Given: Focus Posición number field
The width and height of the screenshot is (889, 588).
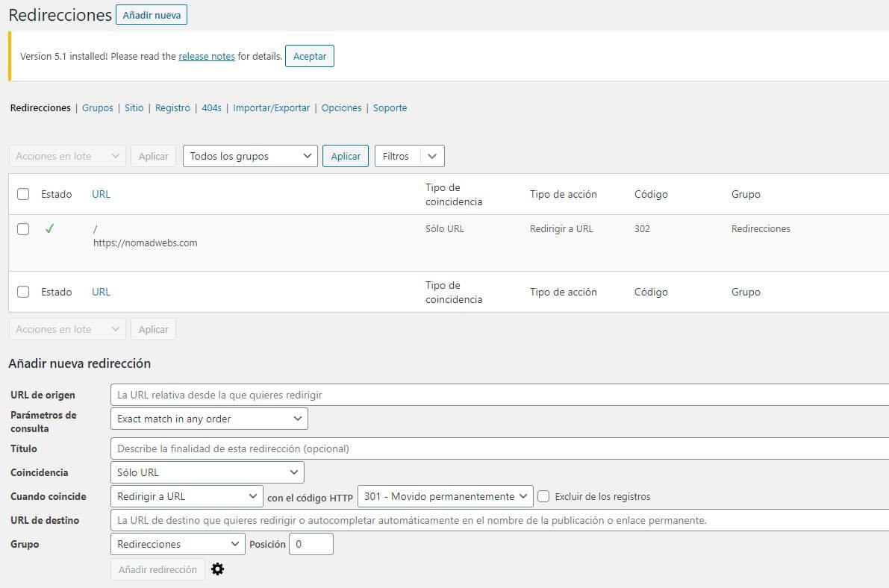Looking at the screenshot, I should pyautogui.click(x=311, y=544).
